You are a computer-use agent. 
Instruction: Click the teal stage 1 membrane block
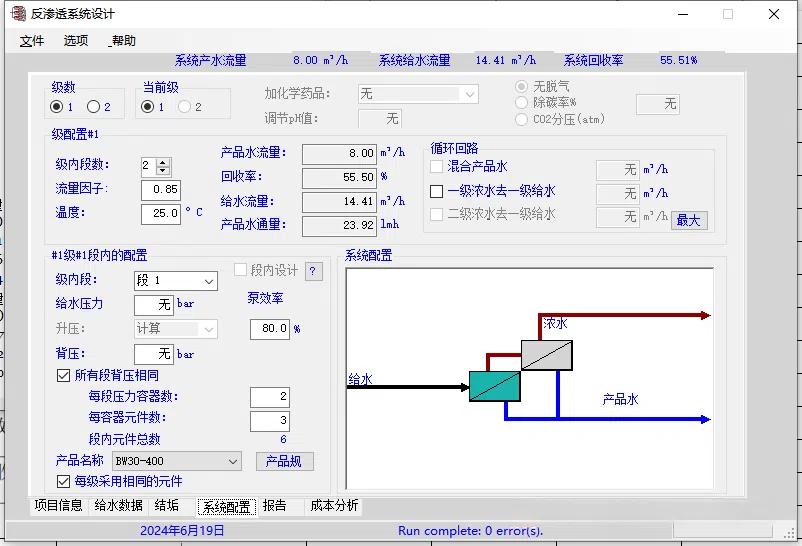pyautogui.click(x=495, y=386)
